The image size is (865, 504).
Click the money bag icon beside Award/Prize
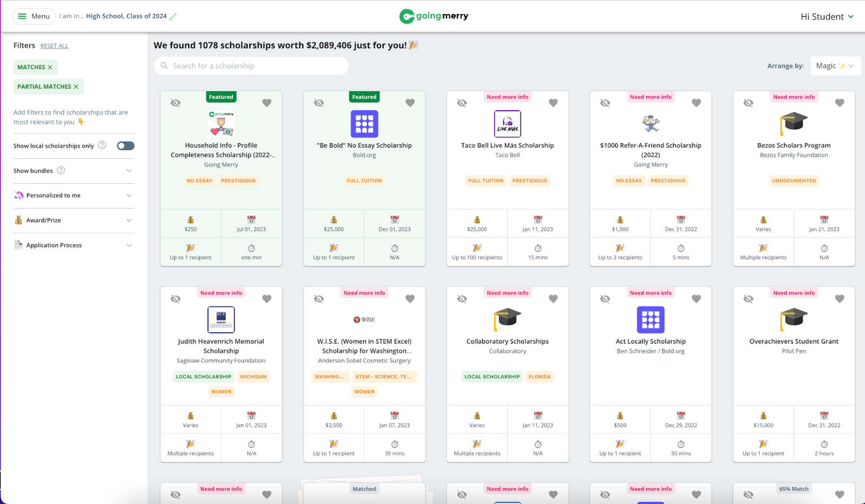[x=18, y=220]
